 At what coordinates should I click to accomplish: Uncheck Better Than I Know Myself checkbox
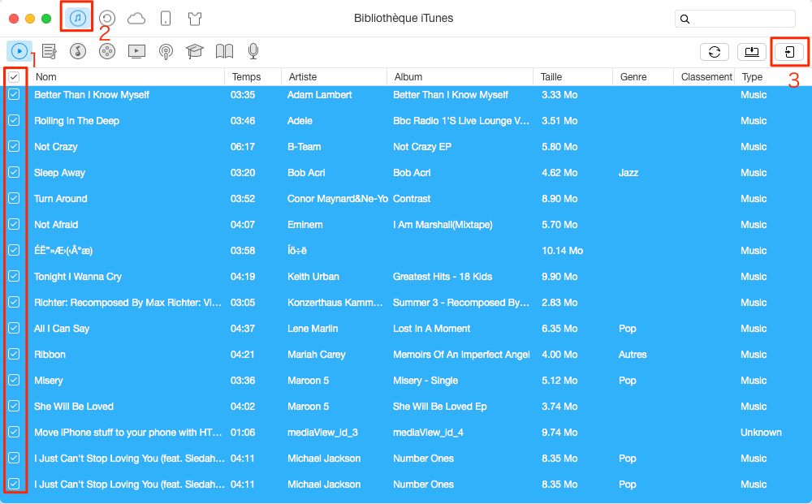pos(14,94)
